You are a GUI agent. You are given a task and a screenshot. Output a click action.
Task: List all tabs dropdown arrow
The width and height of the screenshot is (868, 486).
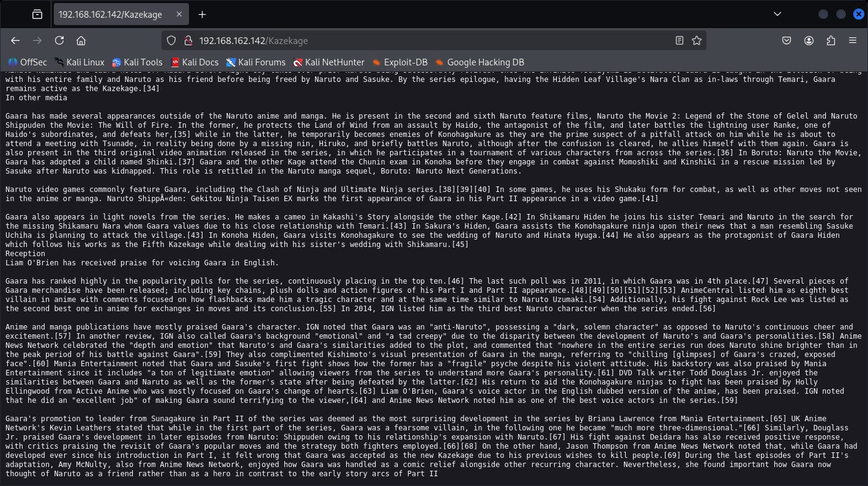pyautogui.click(x=777, y=14)
